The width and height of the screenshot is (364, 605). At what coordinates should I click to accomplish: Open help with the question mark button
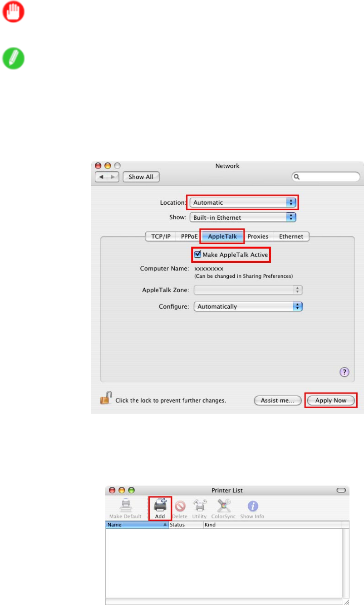(x=344, y=372)
